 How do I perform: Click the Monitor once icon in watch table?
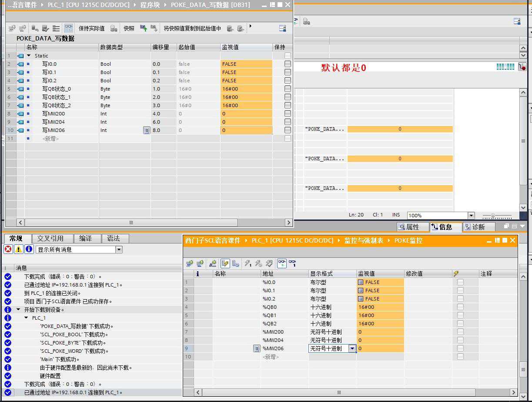tap(292, 263)
